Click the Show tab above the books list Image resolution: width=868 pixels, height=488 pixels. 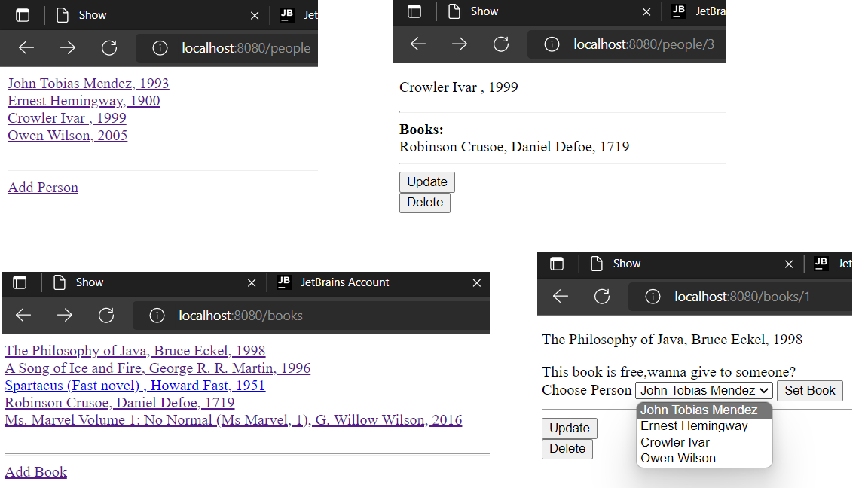tap(90, 282)
